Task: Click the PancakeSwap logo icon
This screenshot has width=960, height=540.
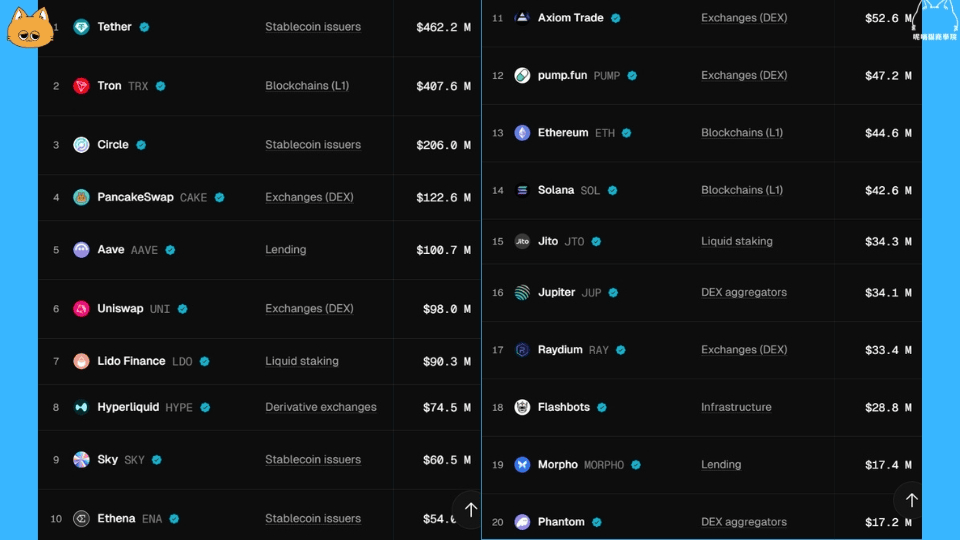Action: click(x=81, y=197)
